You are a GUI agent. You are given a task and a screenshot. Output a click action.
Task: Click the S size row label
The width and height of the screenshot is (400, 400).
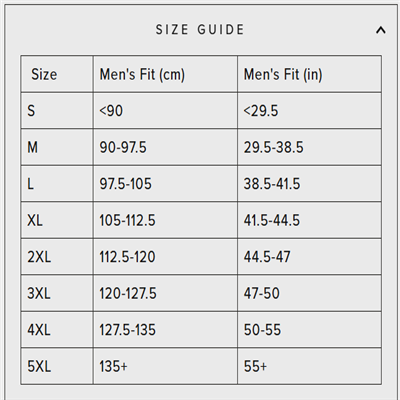click(31, 111)
